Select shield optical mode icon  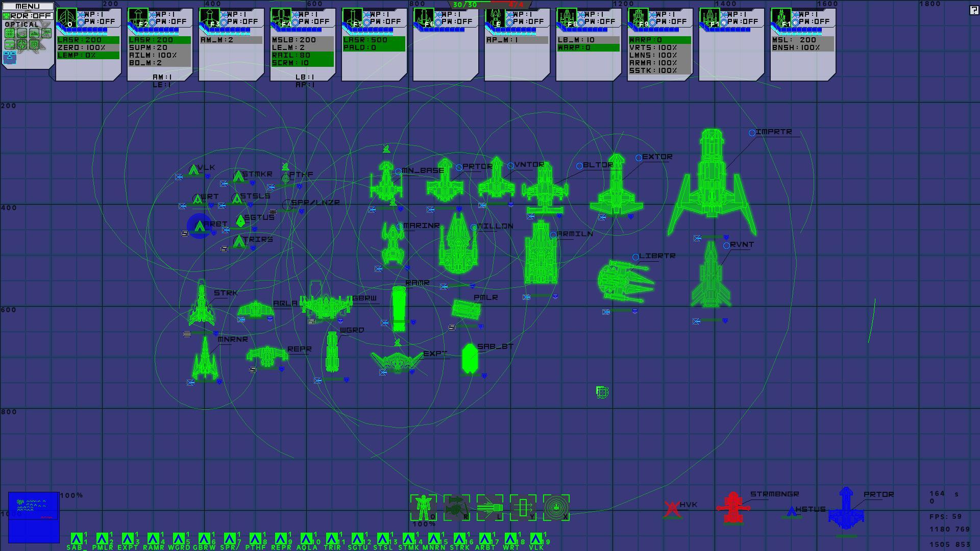click(34, 45)
